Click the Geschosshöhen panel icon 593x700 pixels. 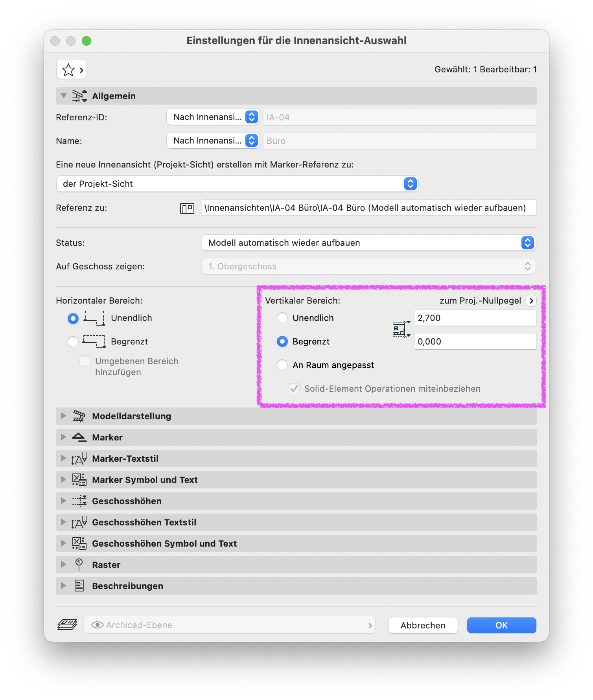pos(79,501)
